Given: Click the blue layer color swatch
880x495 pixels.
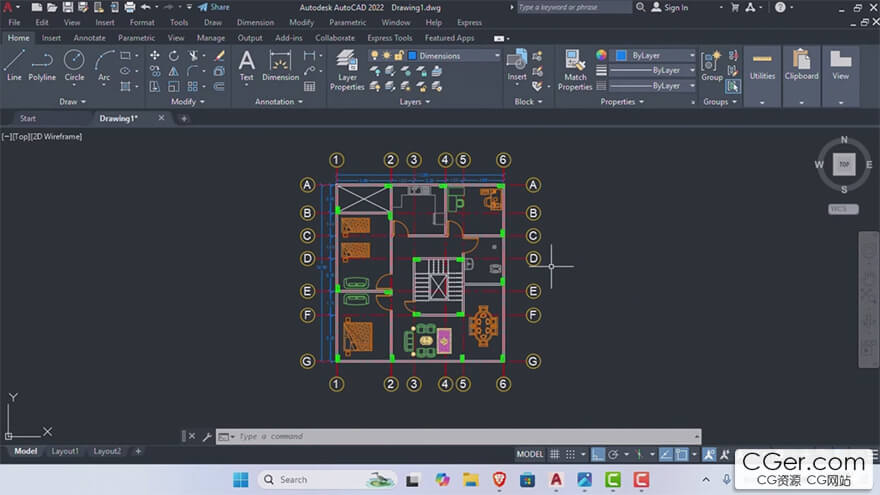Looking at the screenshot, I should pos(412,56).
